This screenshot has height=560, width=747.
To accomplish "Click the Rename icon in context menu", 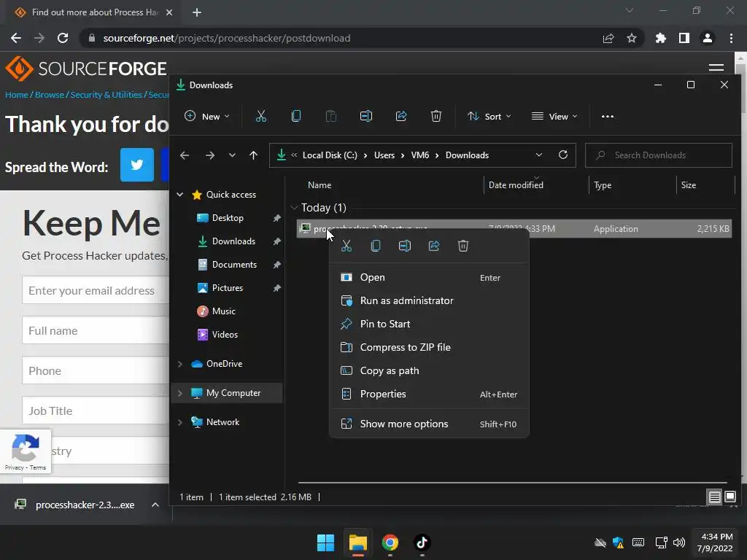I will tap(404, 246).
